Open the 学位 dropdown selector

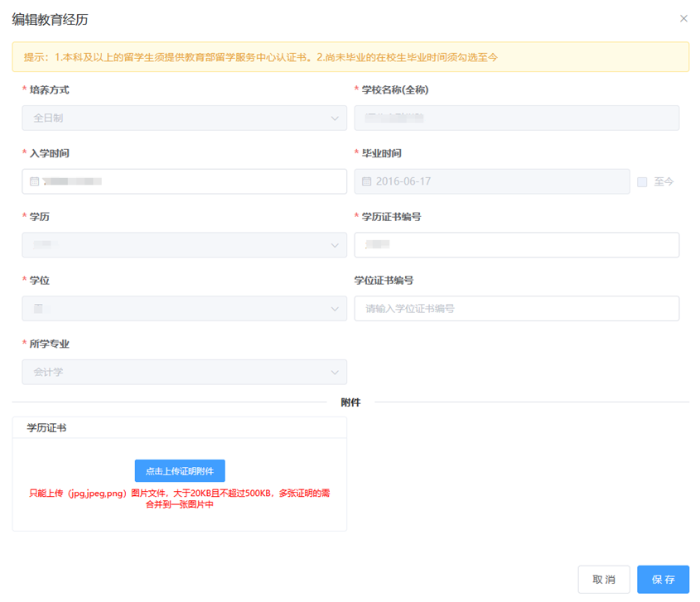pyautogui.click(x=184, y=309)
